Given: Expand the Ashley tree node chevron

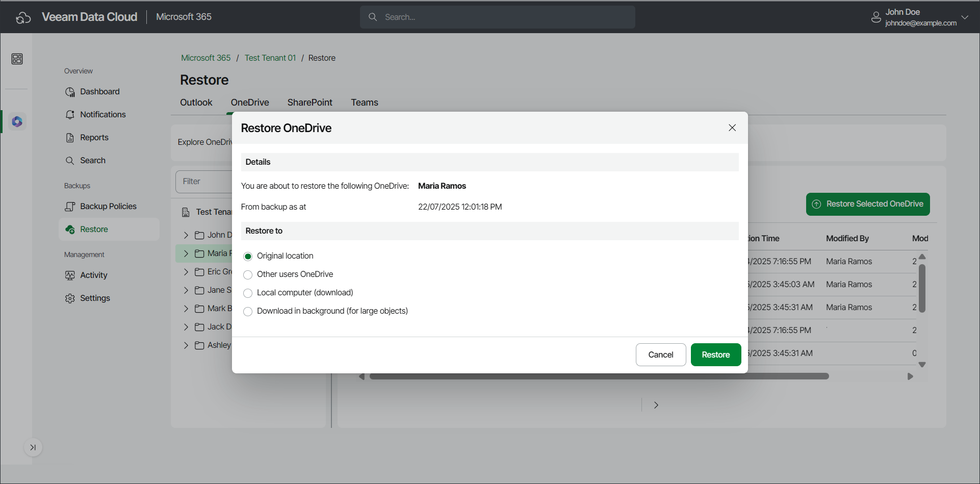Looking at the screenshot, I should pos(186,345).
